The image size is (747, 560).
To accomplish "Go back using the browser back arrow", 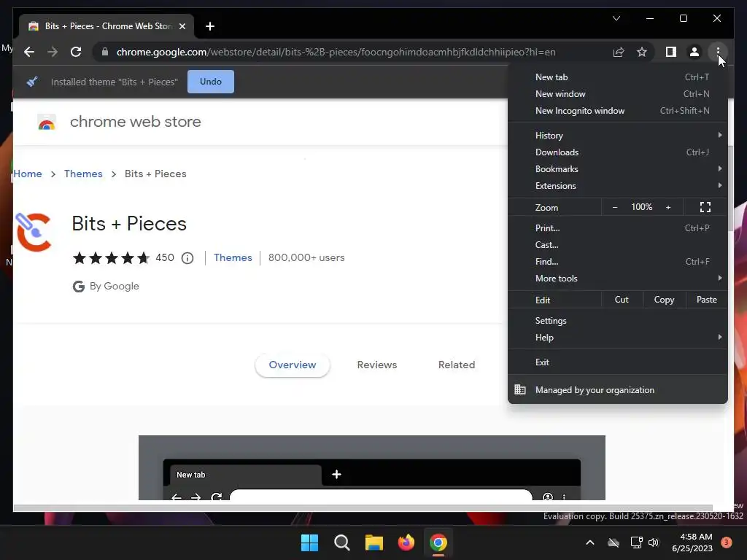I will [x=29, y=52].
